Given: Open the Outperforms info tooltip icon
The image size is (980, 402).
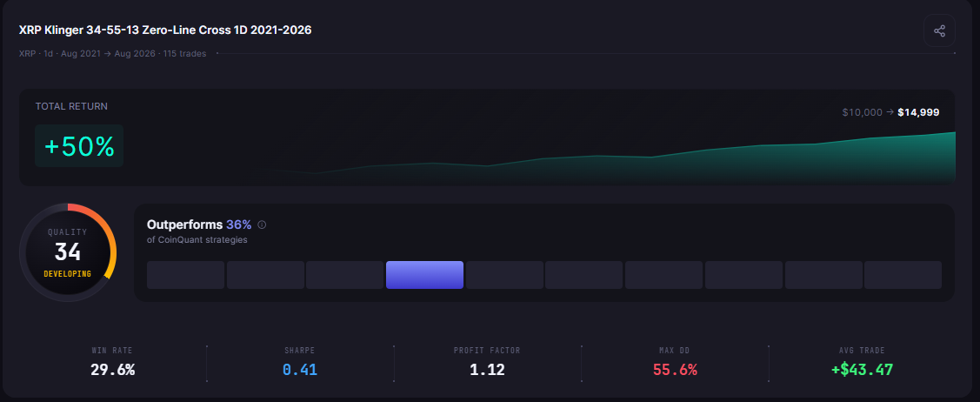Looking at the screenshot, I should tap(262, 225).
